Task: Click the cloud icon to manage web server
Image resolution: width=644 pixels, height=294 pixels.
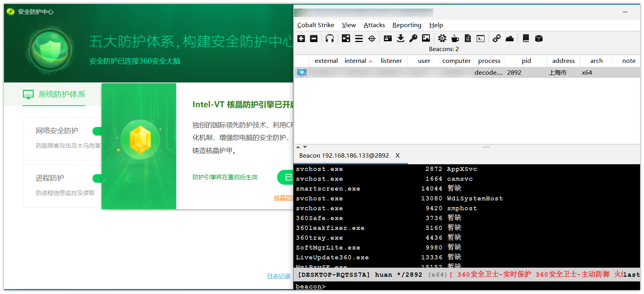Action: pos(510,39)
